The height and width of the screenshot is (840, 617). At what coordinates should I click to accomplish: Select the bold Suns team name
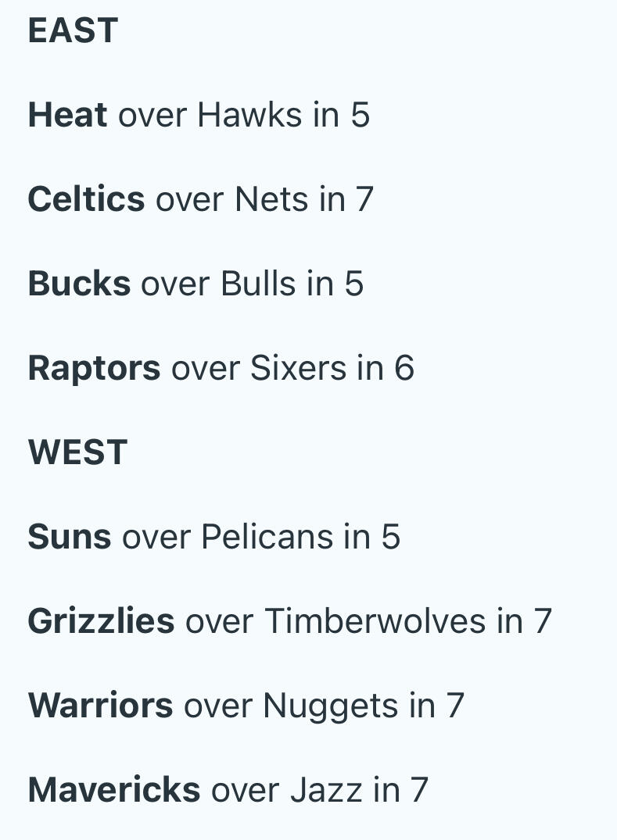[70, 537]
